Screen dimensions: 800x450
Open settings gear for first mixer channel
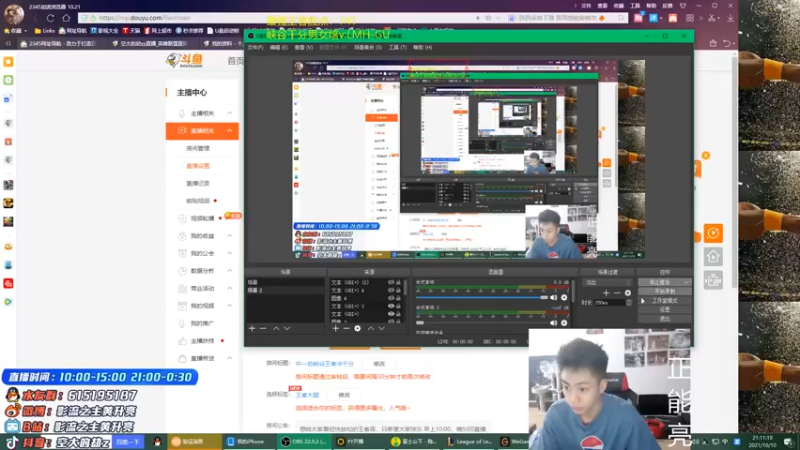coord(564,297)
